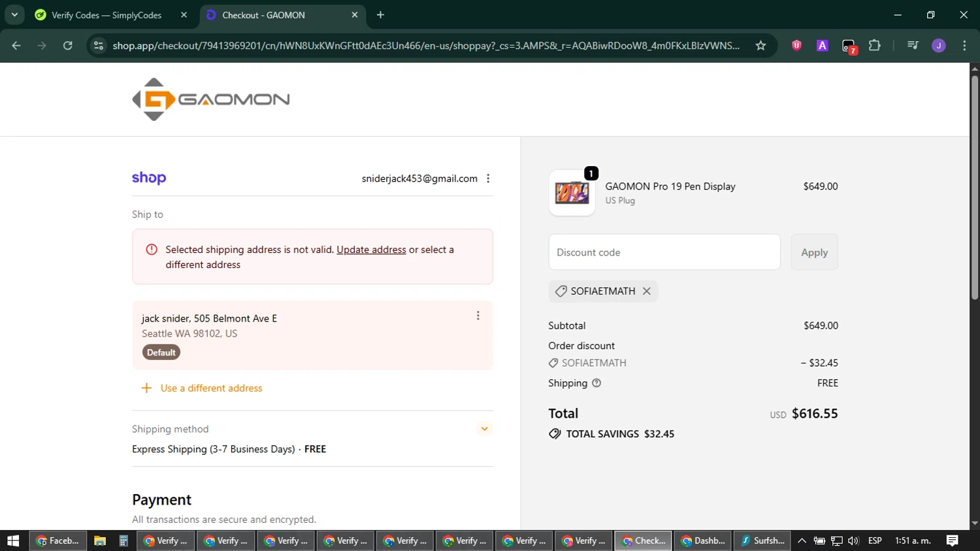Click the Payment heading
Viewport: 980px width, 551px height.
(161, 500)
